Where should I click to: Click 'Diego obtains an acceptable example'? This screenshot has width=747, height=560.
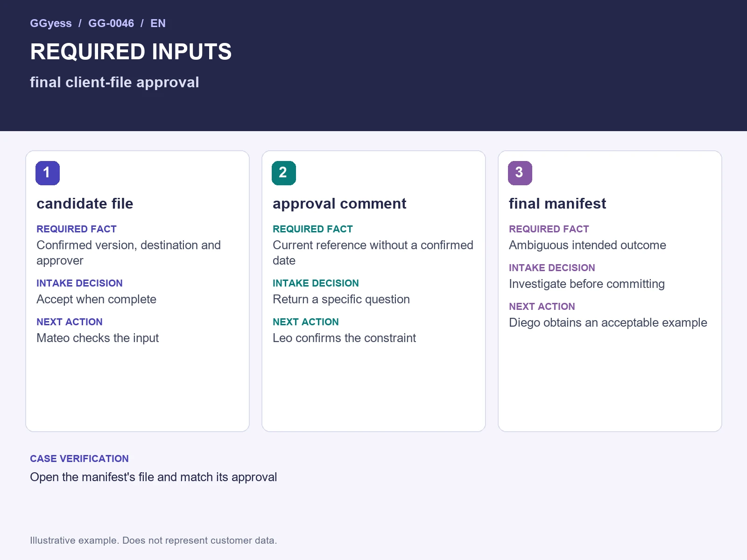click(608, 323)
